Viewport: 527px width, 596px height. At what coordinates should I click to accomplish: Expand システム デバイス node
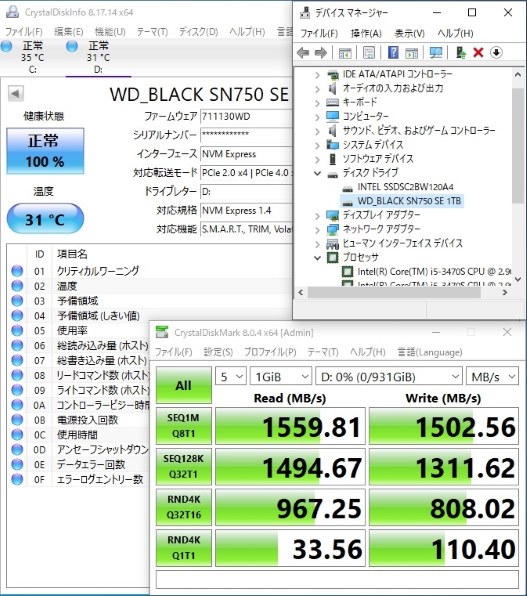tap(317, 145)
